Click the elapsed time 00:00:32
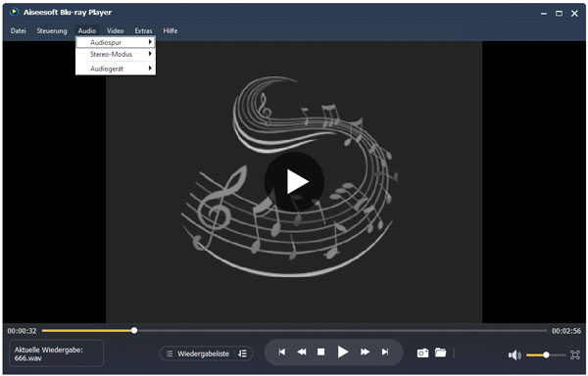Viewport: 588px width, 376px height. click(x=23, y=331)
